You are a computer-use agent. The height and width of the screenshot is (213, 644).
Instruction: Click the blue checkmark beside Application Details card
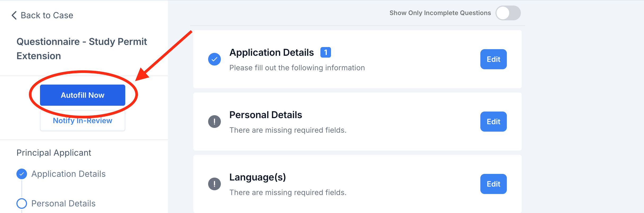coord(214,59)
